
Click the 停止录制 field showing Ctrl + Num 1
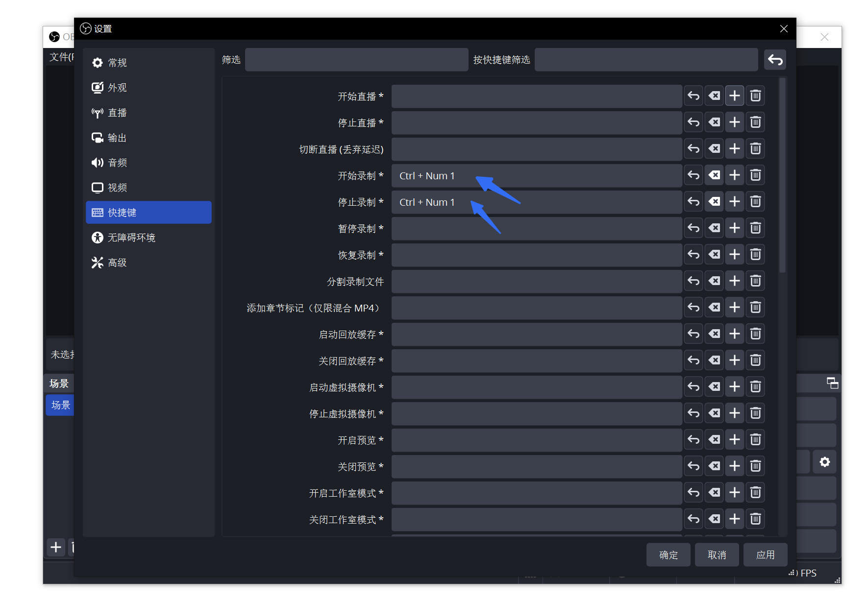coord(537,202)
